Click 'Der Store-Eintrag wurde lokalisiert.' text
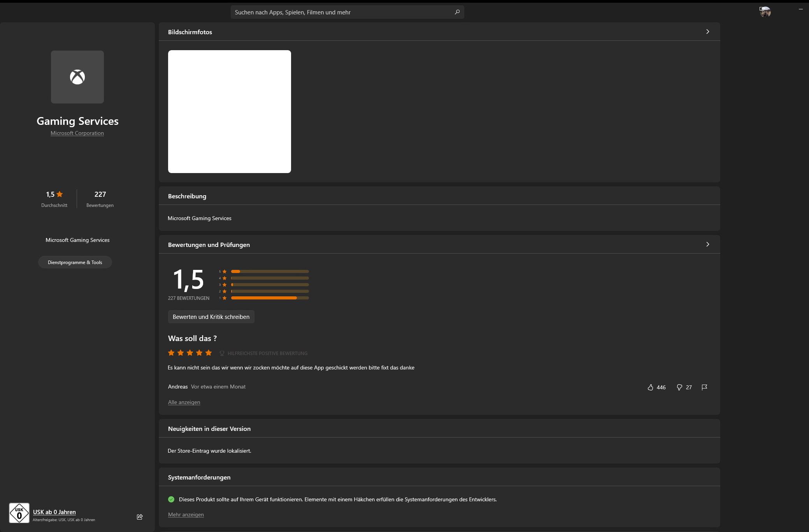 (x=209, y=451)
